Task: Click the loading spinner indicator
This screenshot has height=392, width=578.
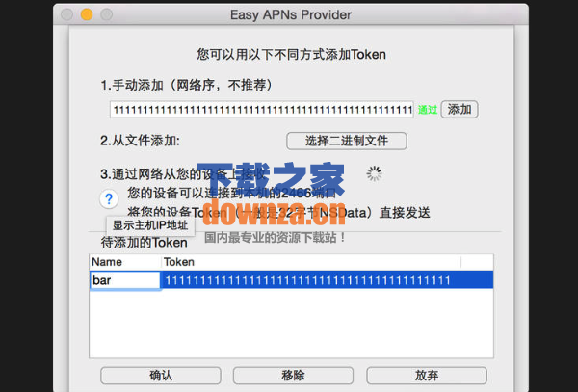Action: tap(374, 173)
